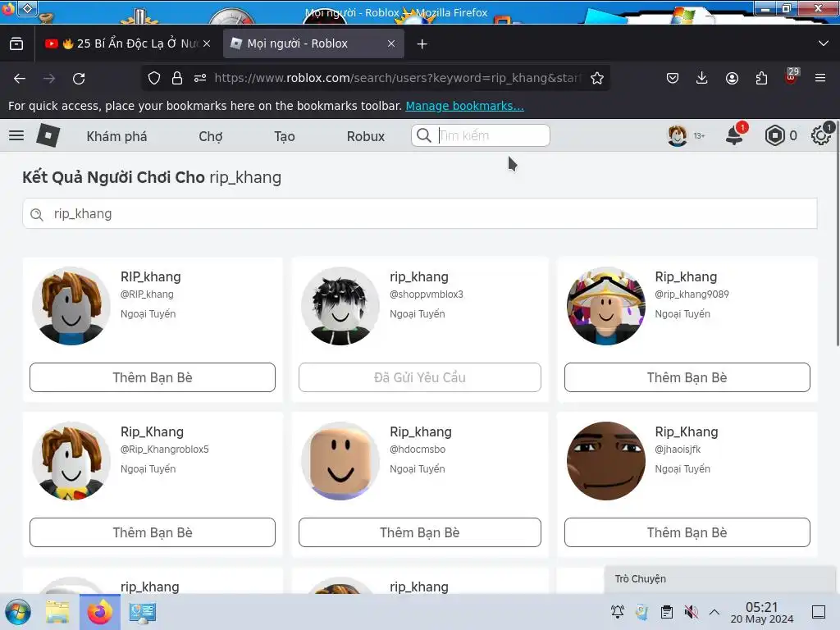Open site permissions icon in address bar
Image resolution: width=840 pixels, height=630 pixels.
pyautogui.click(x=200, y=78)
